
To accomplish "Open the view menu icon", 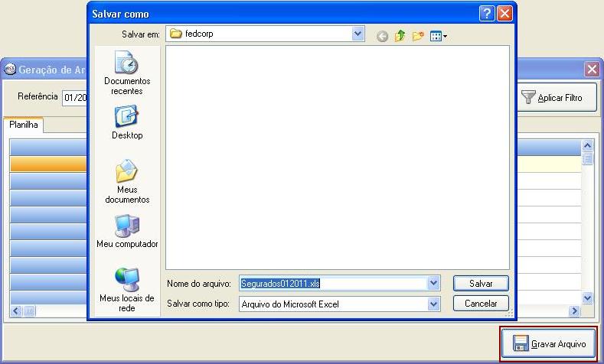I will click(x=438, y=36).
